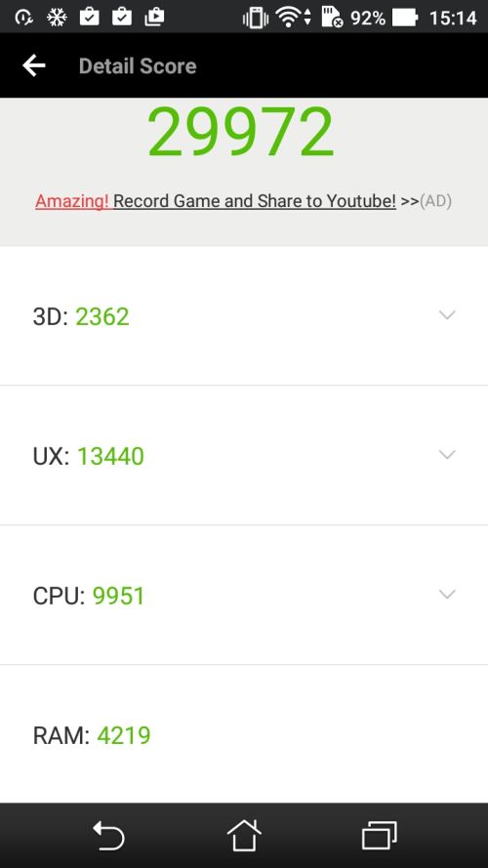488x868 pixels.
Task: Tap the battery icon in status bar
Action: coord(405,18)
